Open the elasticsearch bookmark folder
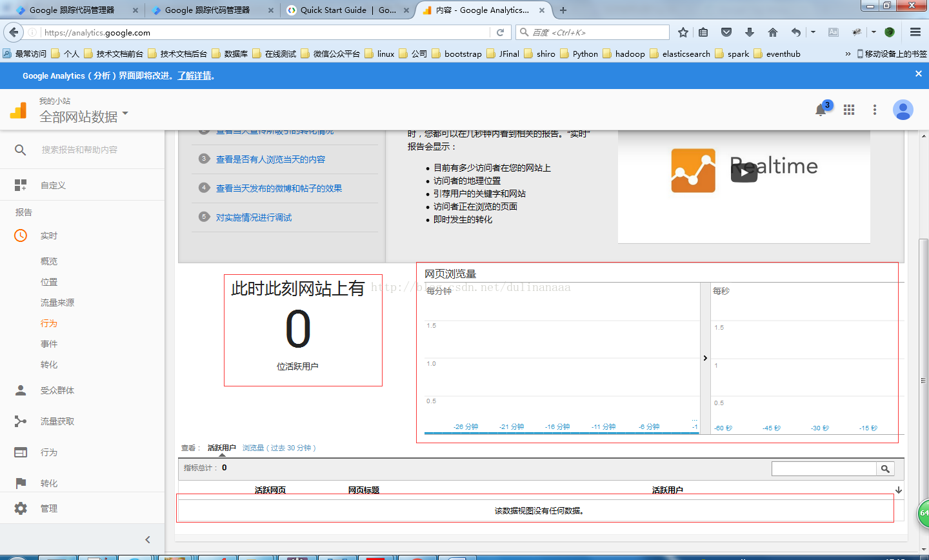Image resolution: width=929 pixels, height=560 pixels. click(680, 54)
